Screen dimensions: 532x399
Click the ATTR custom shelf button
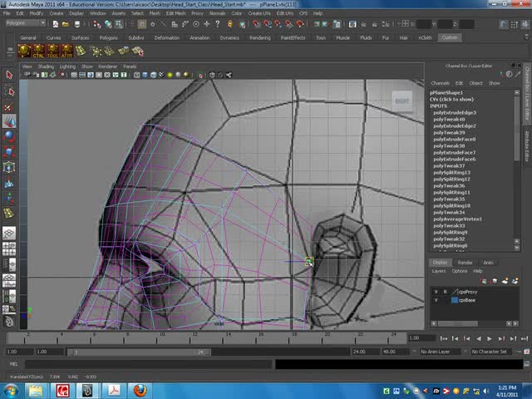[67, 52]
